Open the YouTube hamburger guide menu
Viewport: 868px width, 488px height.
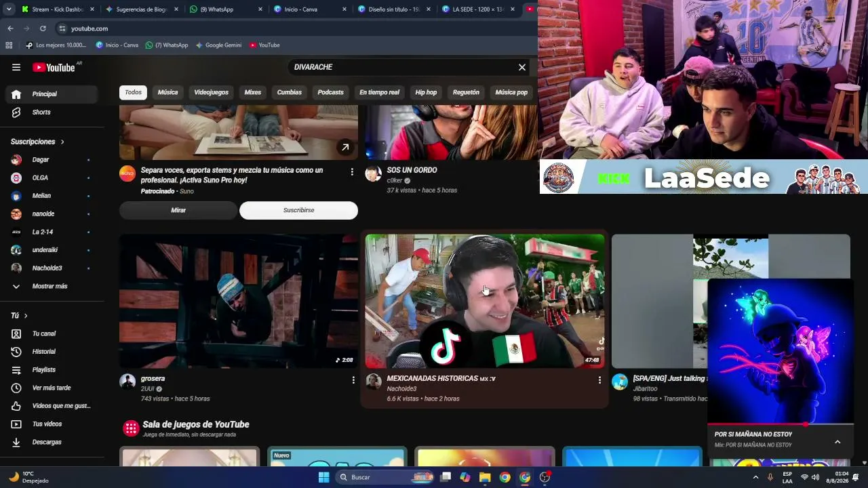pyautogui.click(x=16, y=67)
